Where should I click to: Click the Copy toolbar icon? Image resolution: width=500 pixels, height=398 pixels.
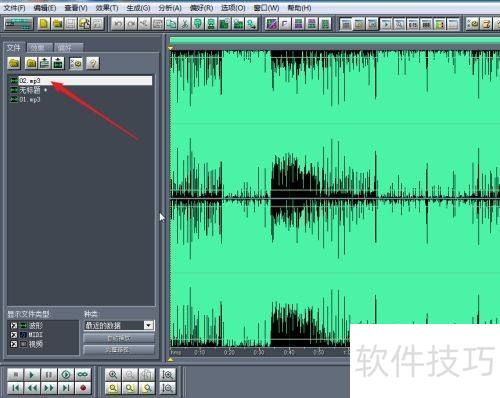click(171, 24)
